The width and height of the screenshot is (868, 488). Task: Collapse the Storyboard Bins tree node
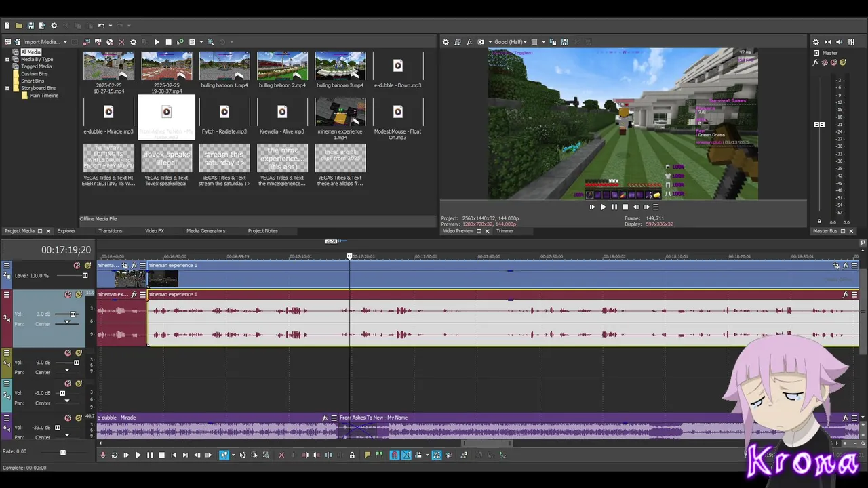coord(7,88)
